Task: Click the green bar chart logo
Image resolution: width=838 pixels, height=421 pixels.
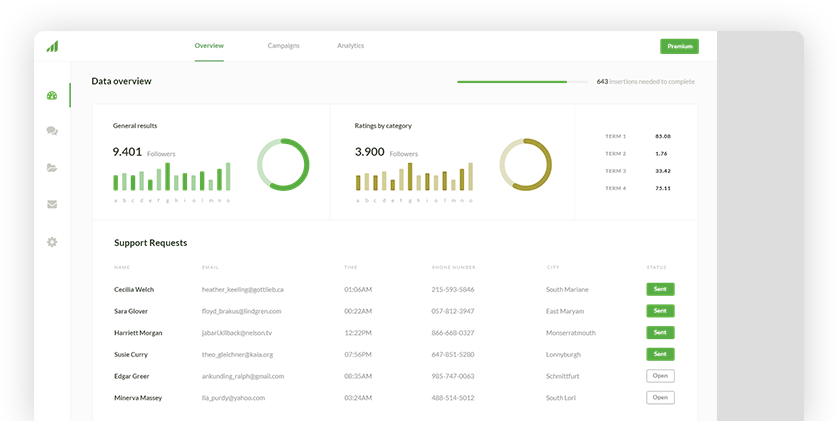Action: tap(52, 46)
